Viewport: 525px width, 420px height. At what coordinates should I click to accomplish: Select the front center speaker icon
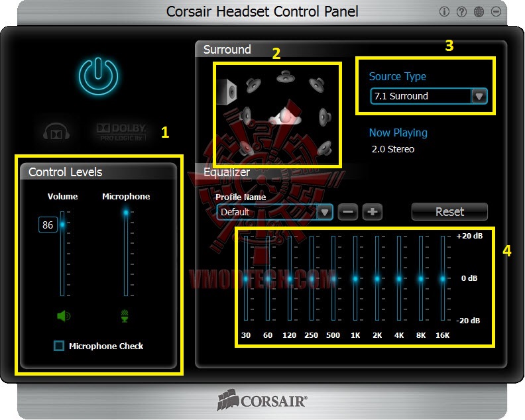[286, 77]
